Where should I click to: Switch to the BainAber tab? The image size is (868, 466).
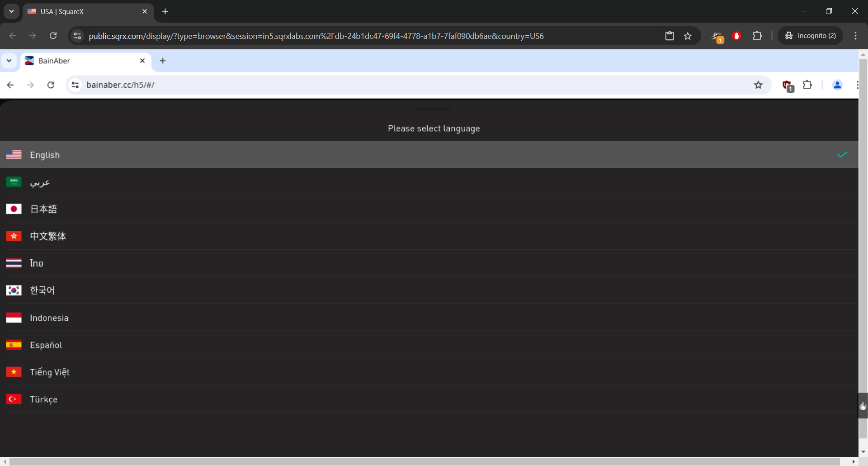pos(81,61)
